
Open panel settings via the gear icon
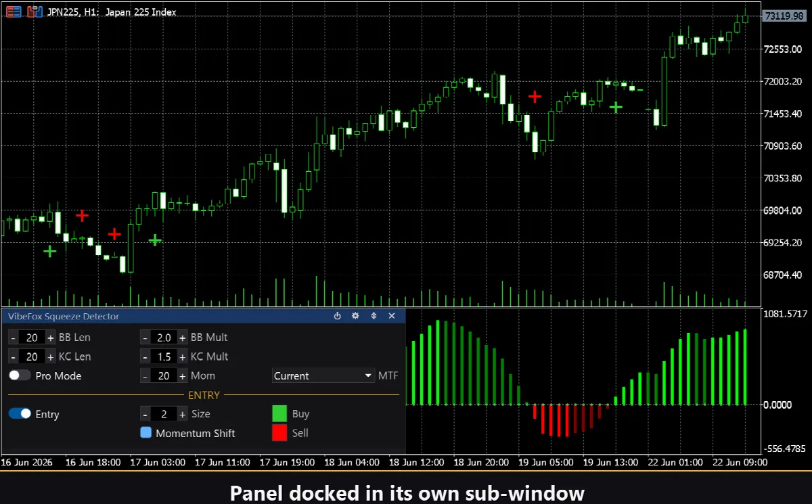[x=355, y=316]
